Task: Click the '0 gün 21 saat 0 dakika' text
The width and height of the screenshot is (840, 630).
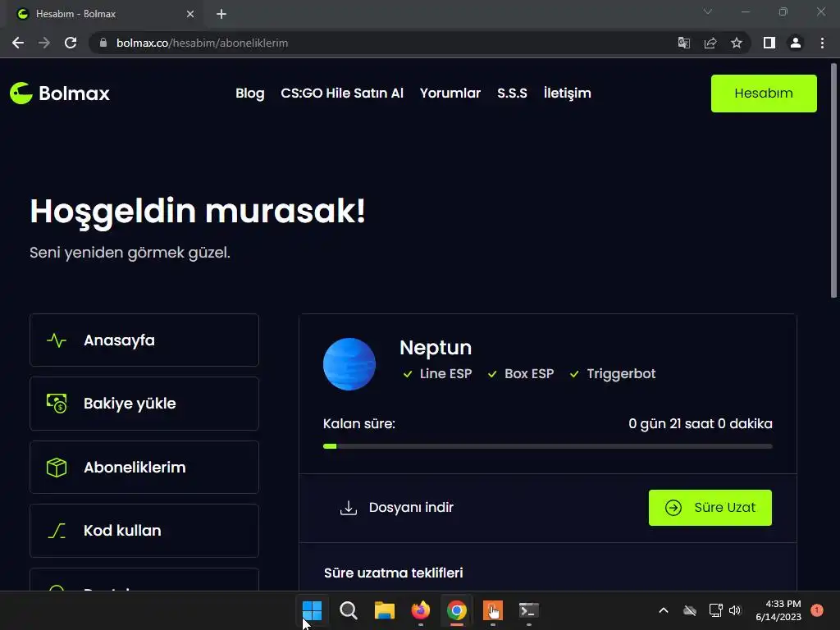Action: [701, 424]
